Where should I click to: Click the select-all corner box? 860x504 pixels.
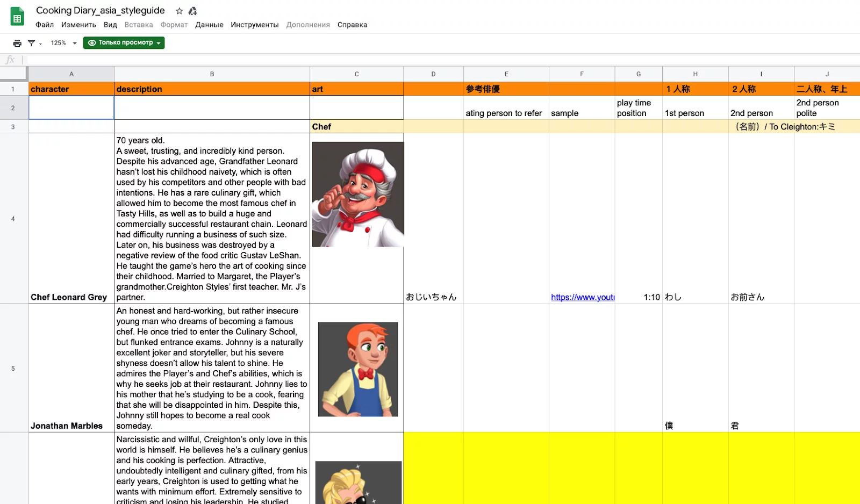pos(13,74)
